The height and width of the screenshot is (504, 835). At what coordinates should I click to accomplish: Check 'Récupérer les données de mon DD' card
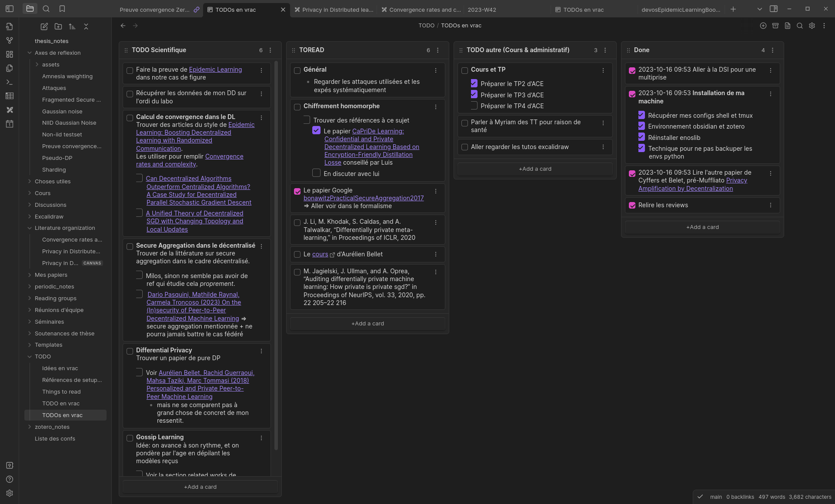click(x=130, y=94)
